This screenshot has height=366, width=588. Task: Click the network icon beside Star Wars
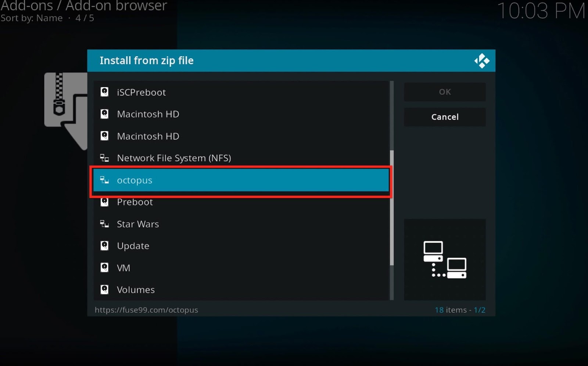(104, 224)
